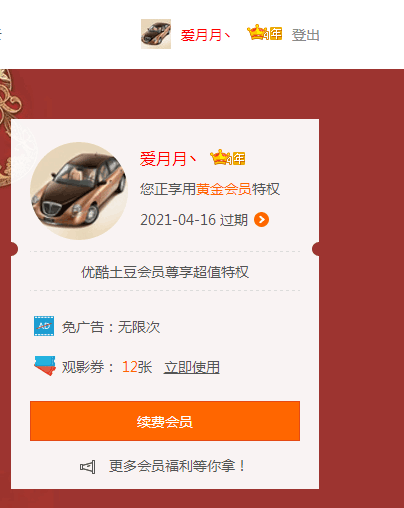This screenshot has height=508, width=404.
Task: Click the blue ad-free AD icon
Action: (44, 326)
